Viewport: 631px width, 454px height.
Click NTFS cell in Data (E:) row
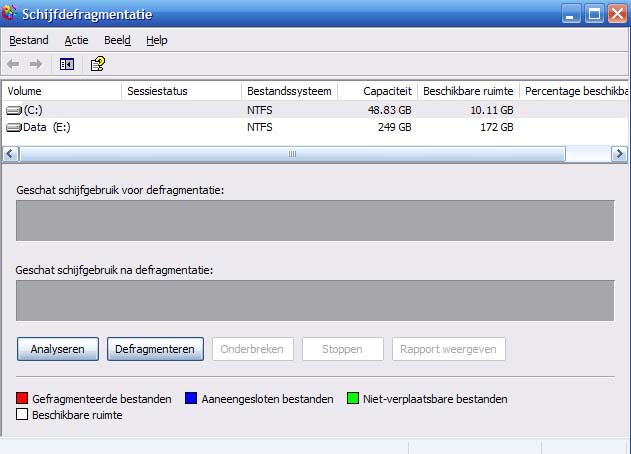260,128
